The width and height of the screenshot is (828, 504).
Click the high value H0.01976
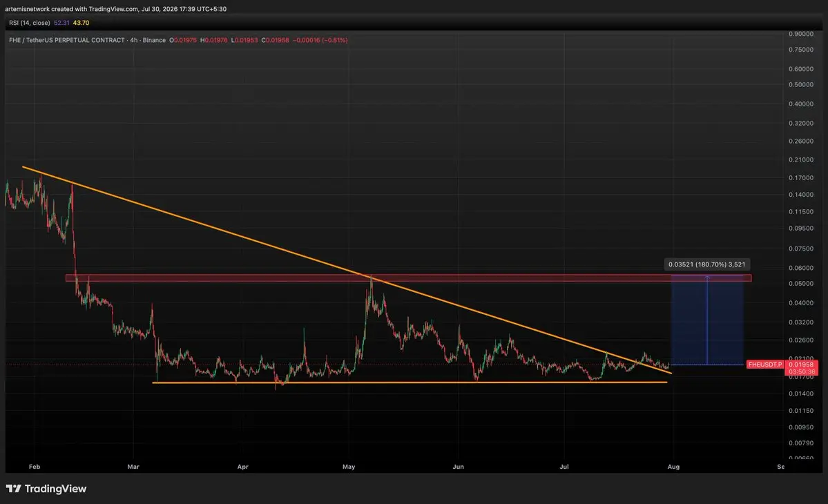214,40
